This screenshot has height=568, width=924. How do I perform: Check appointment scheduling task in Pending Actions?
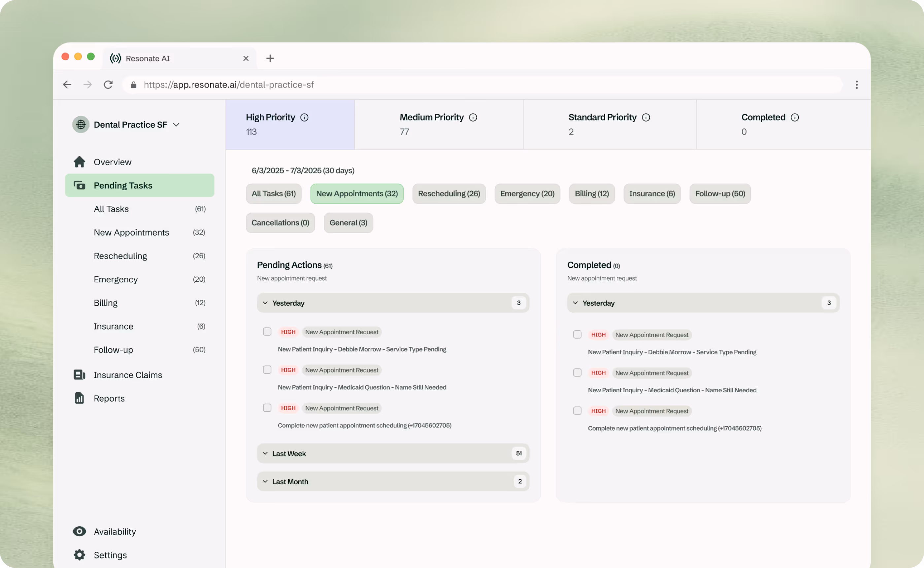[267, 408]
